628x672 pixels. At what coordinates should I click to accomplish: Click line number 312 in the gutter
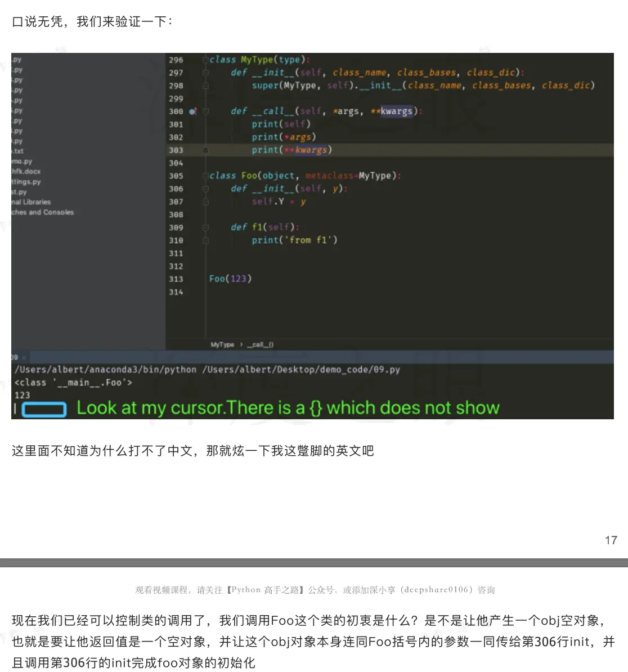click(x=176, y=266)
